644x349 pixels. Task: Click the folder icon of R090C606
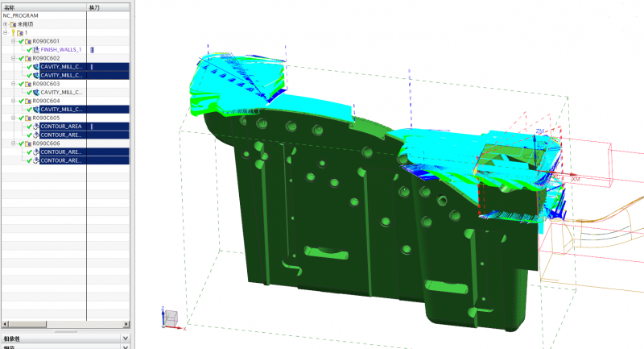28,143
